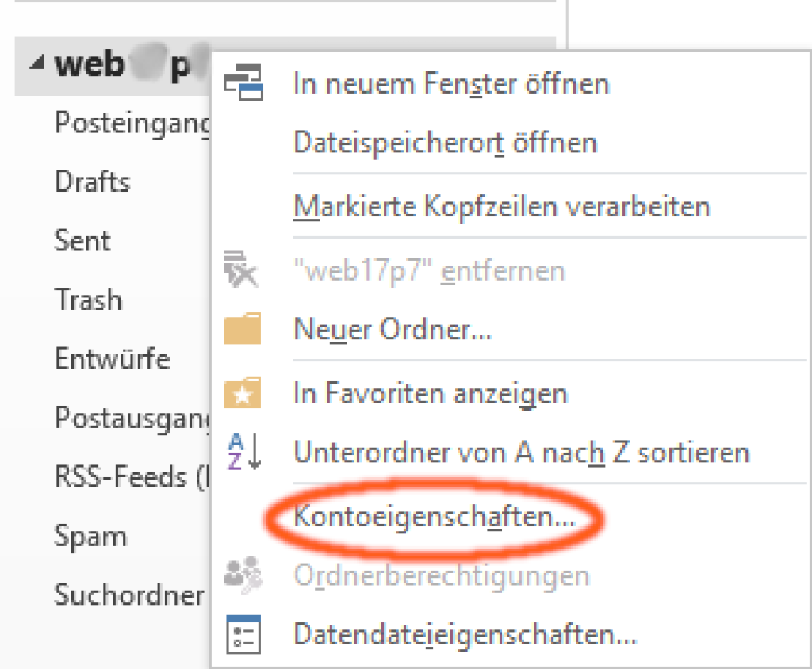Choose Neuer Ordner menu entry
This screenshot has height=669, width=812.
pos(393,328)
